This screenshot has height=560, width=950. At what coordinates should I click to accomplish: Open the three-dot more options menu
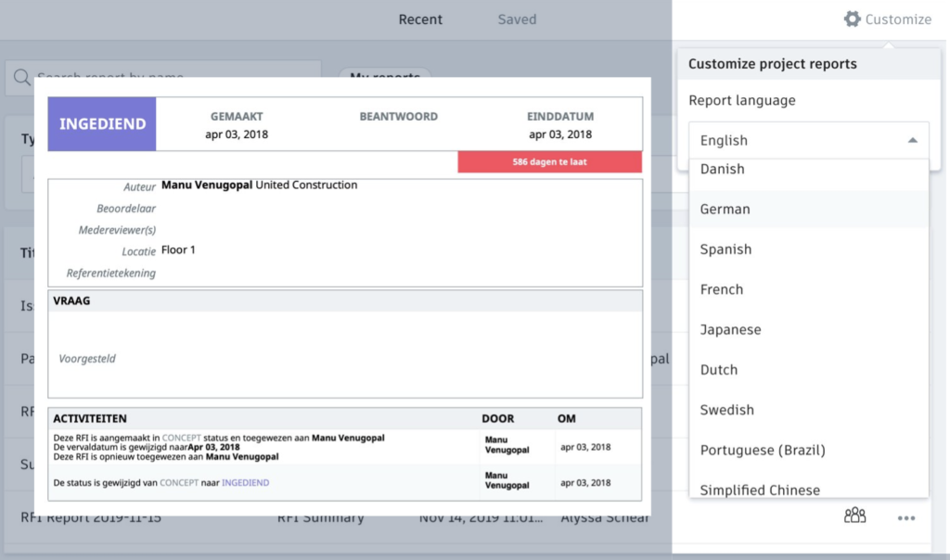click(x=906, y=517)
